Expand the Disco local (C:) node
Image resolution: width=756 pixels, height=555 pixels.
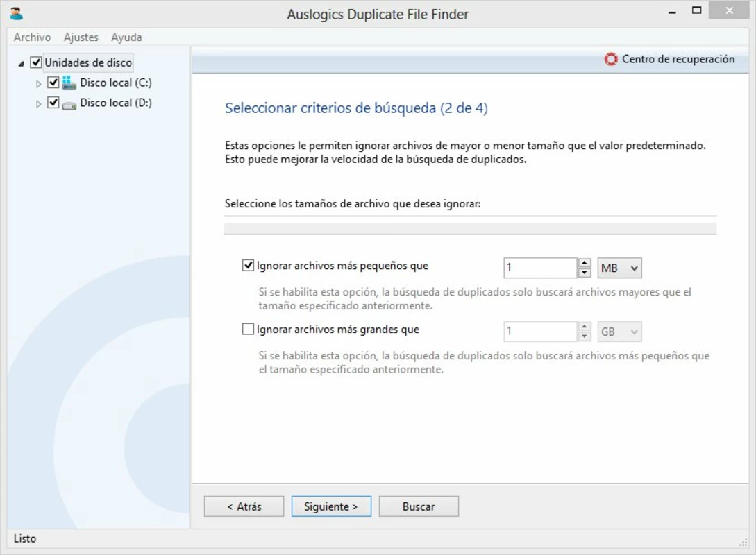click(39, 84)
